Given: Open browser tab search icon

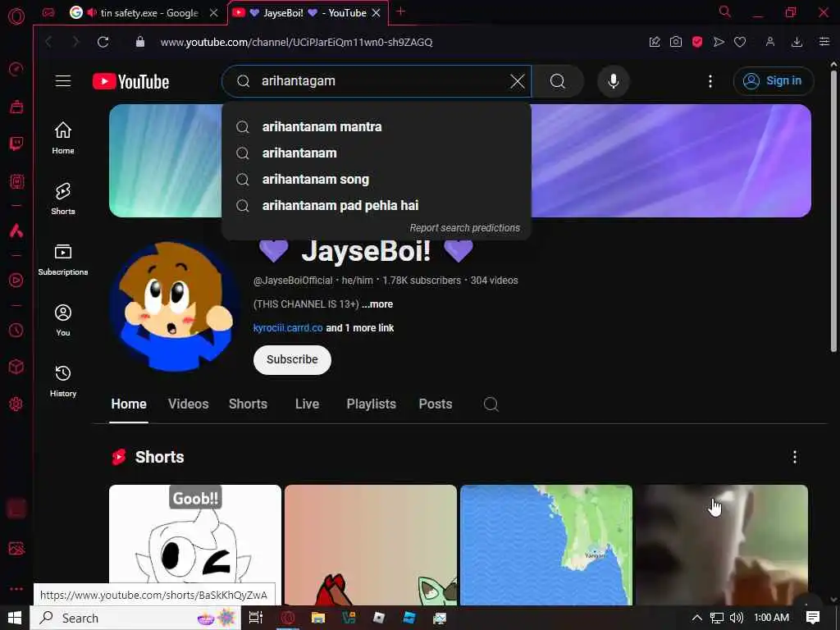Looking at the screenshot, I should 724,11.
